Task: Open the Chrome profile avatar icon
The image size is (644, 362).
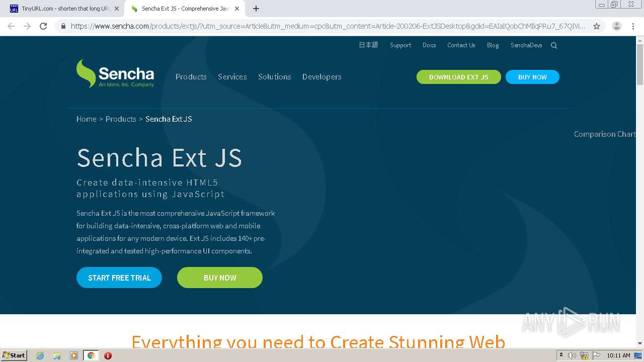Action: (x=617, y=26)
